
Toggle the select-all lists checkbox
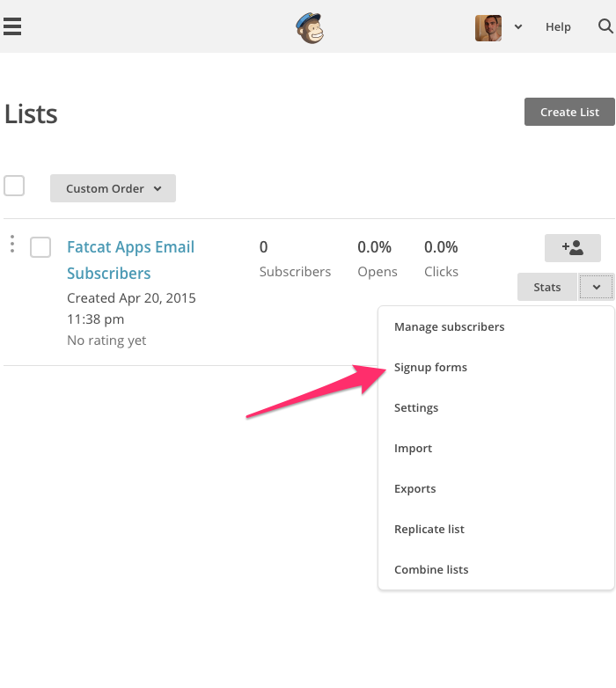point(14,186)
